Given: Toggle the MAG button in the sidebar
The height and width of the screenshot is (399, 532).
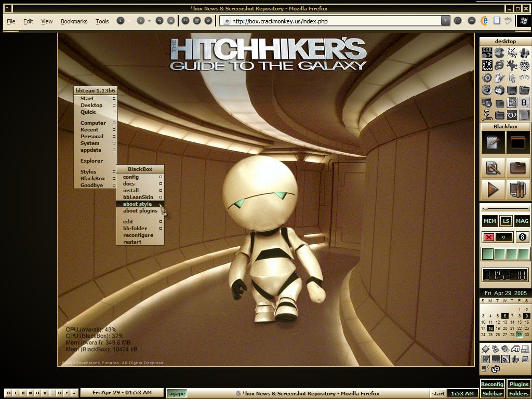Looking at the screenshot, I should click(x=522, y=221).
